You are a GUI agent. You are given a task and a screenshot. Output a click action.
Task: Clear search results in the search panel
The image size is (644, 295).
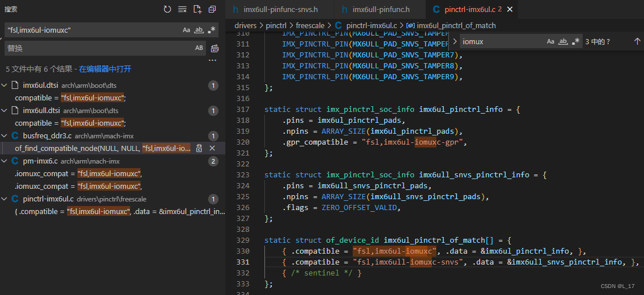182,9
